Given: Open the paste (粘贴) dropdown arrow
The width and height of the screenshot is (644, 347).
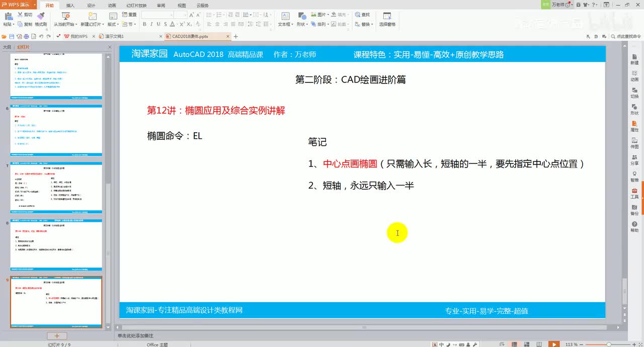Looking at the screenshot, I should tap(14, 24).
